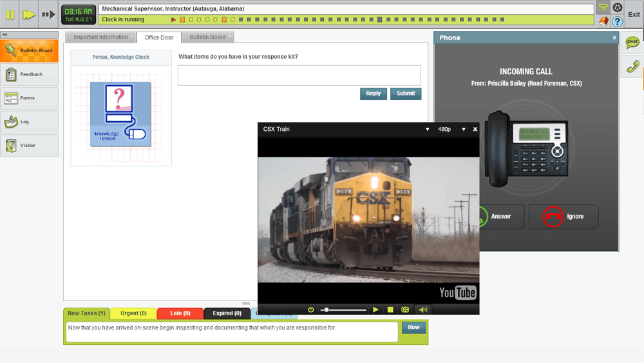
Task: Toggle video volume speaker icon
Action: pyautogui.click(x=423, y=309)
